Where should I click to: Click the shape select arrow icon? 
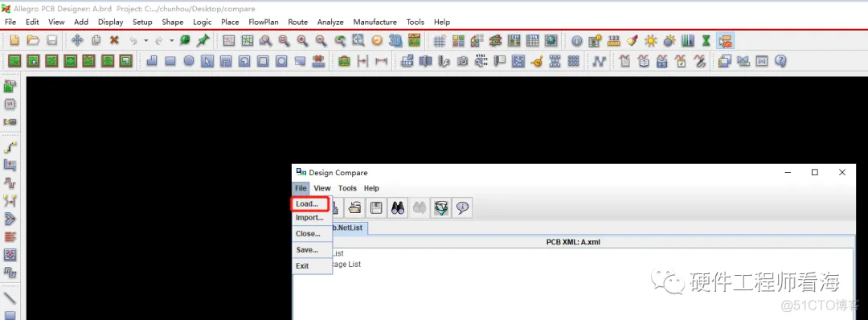[207, 61]
